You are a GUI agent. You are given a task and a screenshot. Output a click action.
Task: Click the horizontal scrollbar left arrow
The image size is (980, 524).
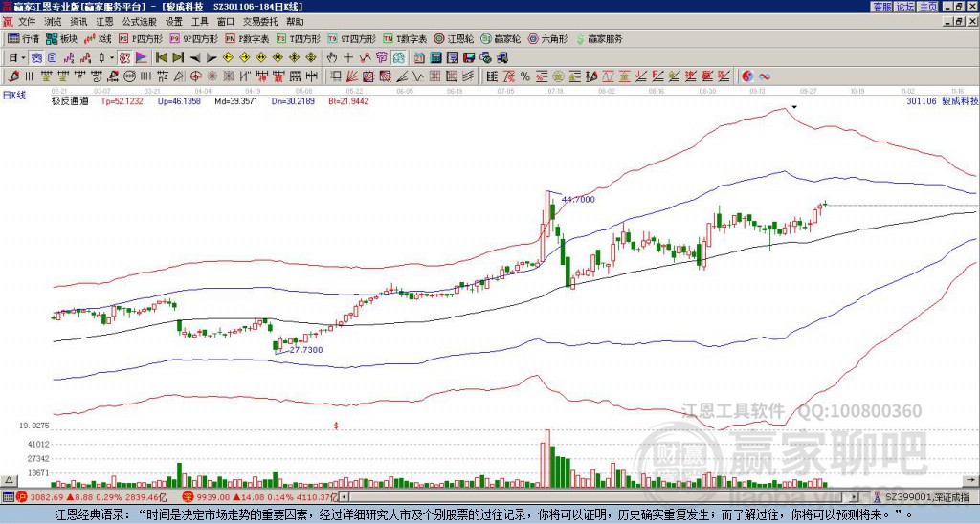(344, 497)
